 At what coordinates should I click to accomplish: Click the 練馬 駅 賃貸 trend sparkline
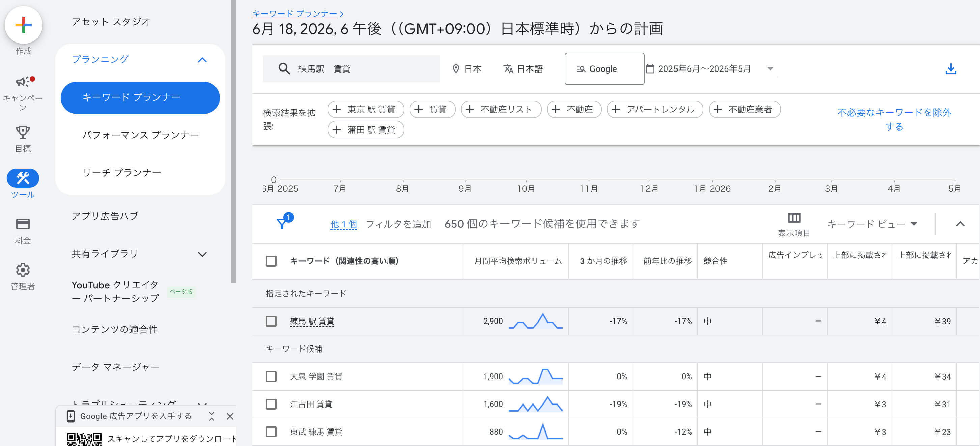[535, 321]
